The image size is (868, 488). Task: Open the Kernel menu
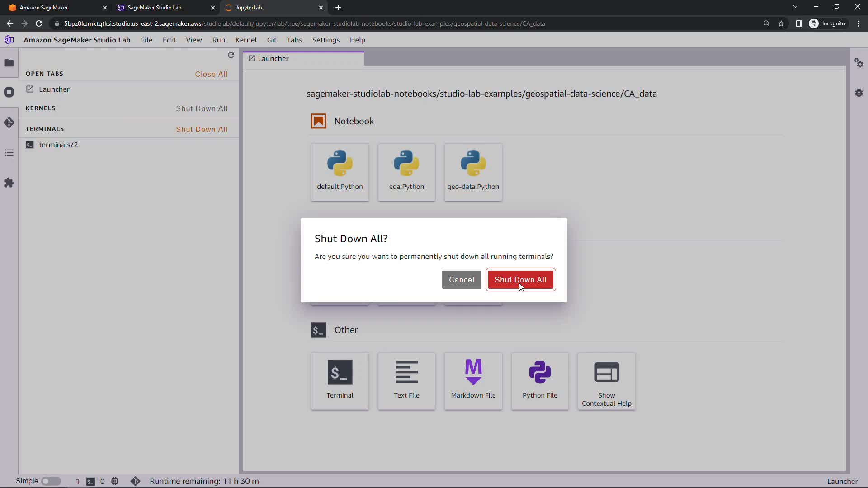(x=245, y=40)
